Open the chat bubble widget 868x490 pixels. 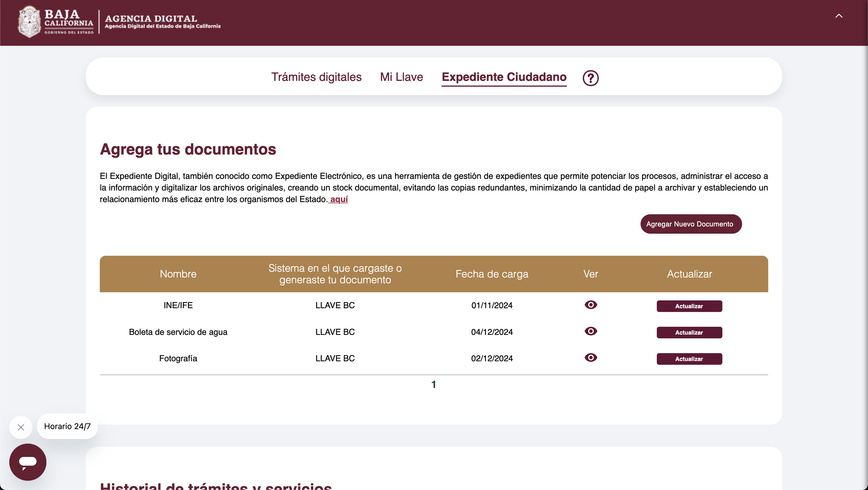click(28, 462)
